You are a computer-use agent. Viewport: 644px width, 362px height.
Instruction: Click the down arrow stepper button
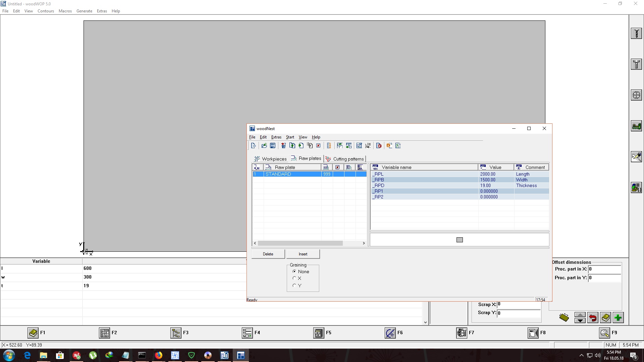pyautogui.click(x=580, y=320)
